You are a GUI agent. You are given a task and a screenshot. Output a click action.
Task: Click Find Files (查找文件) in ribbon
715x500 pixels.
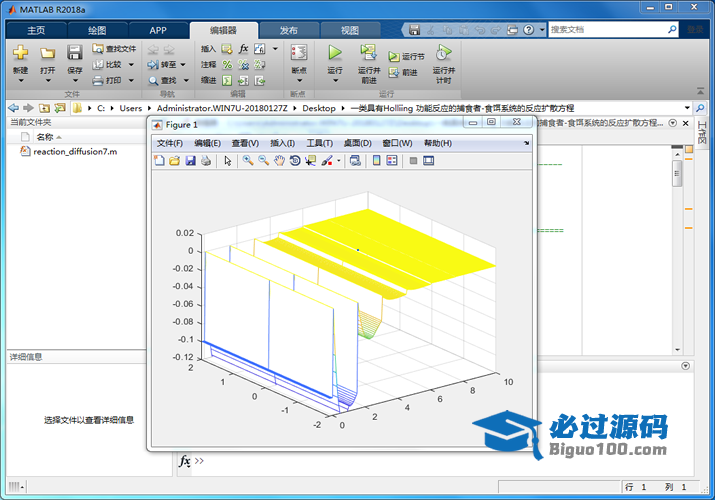coord(114,48)
